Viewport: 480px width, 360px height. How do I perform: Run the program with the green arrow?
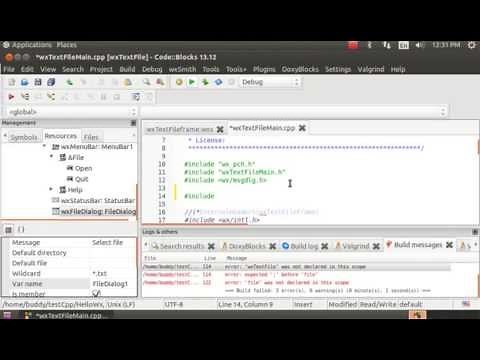(192, 82)
